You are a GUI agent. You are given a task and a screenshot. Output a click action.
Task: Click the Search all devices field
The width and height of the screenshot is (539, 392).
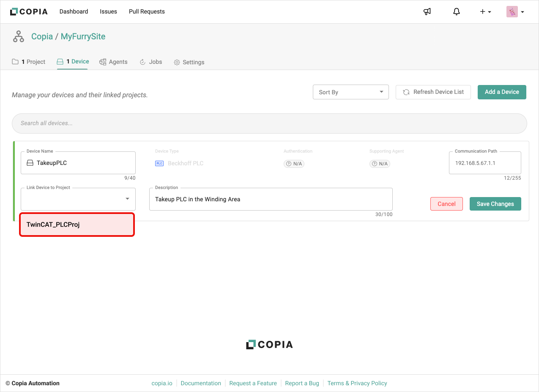(x=269, y=123)
